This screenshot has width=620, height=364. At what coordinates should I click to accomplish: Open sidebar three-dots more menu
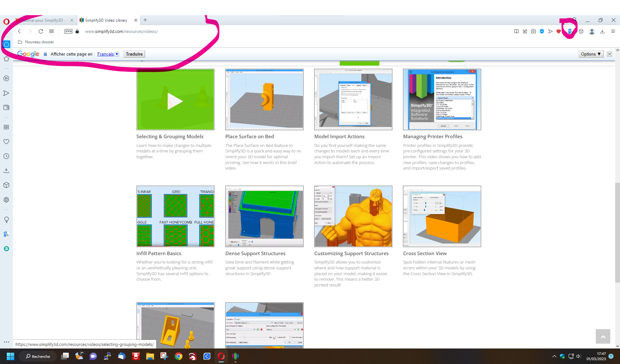point(6,342)
